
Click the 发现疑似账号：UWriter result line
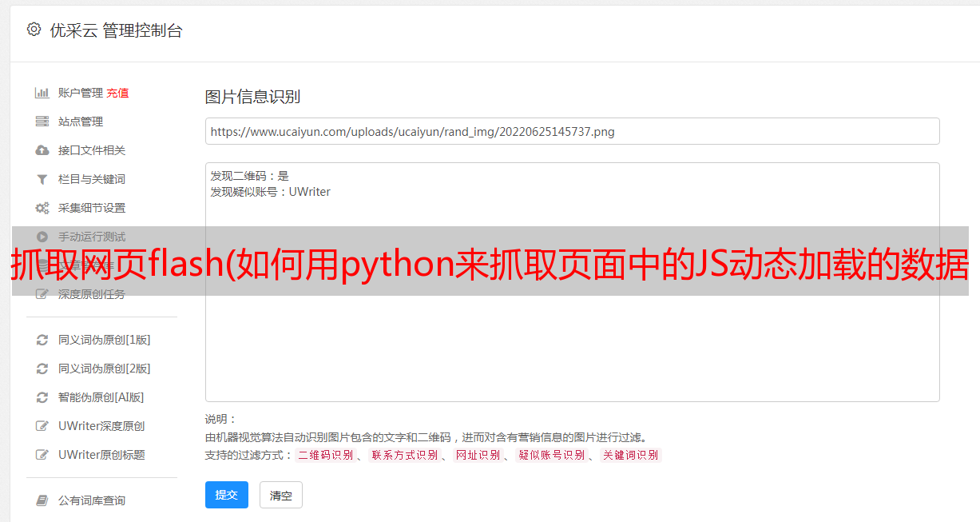pos(270,192)
